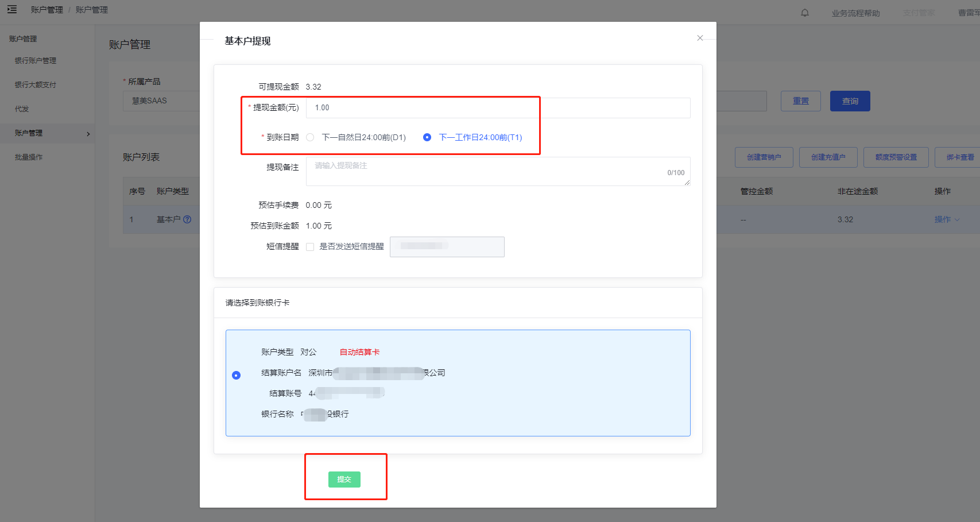Expand 账户管理 sidebar submenu arrow
The width and height of the screenshot is (980, 522).
tap(88, 134)
